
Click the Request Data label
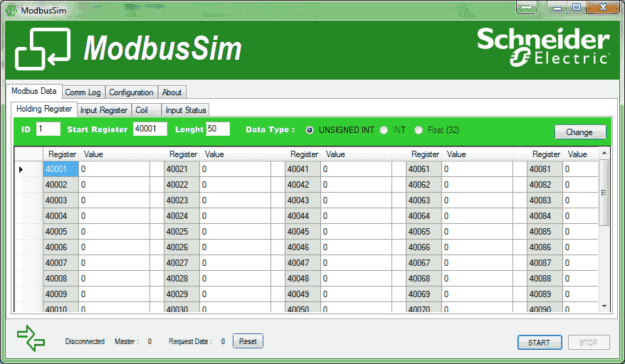point(191,341)
